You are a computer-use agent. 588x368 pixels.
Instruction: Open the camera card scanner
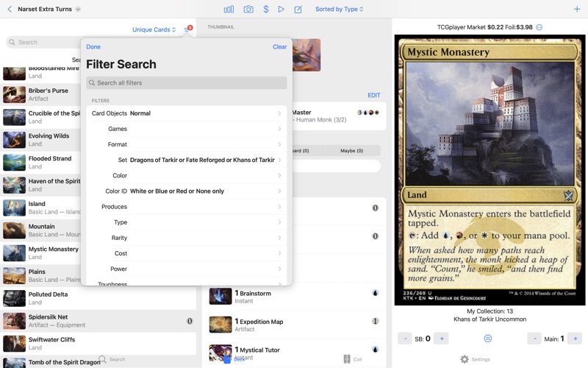click(x=248, y=9)
